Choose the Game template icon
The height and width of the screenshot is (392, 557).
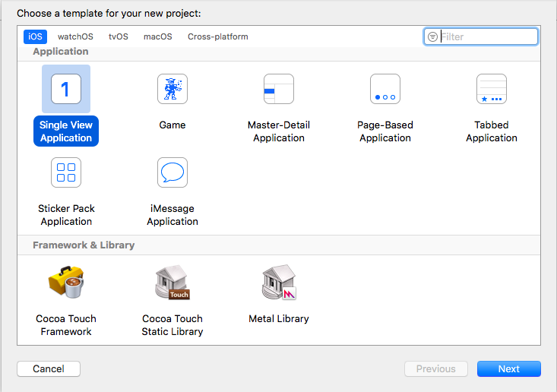pos(172,89)
